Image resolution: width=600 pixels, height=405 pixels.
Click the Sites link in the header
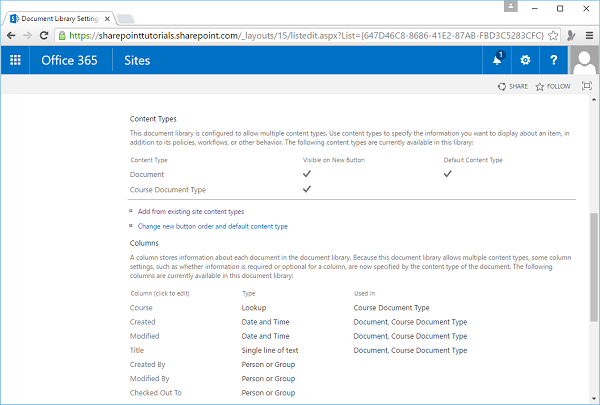tap(137, 60)
